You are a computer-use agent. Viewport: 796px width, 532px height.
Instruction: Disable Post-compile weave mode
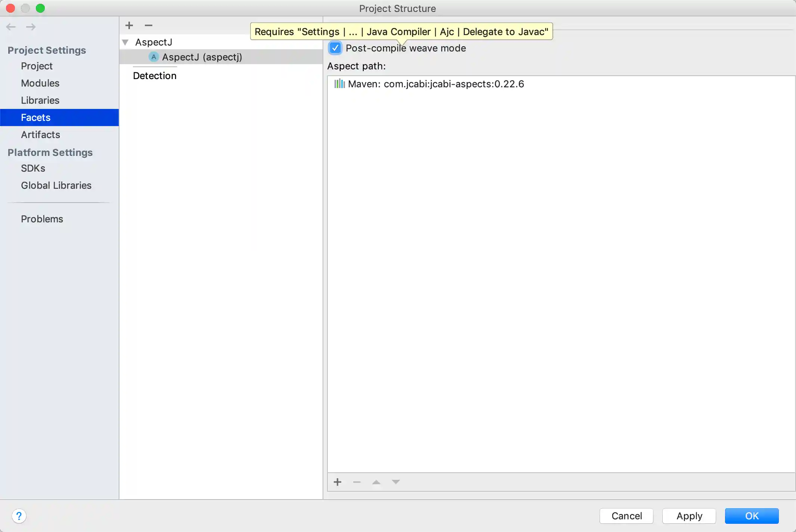[335, 48]
